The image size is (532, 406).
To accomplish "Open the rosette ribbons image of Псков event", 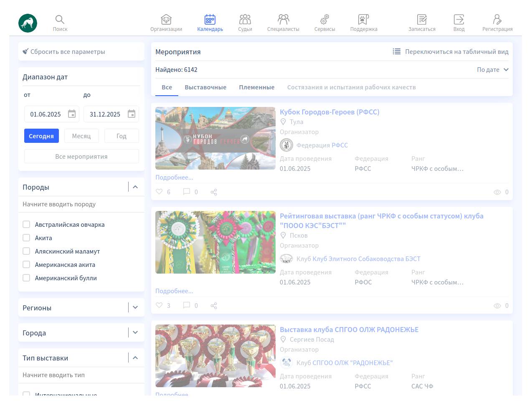I will tap(215, 242).
